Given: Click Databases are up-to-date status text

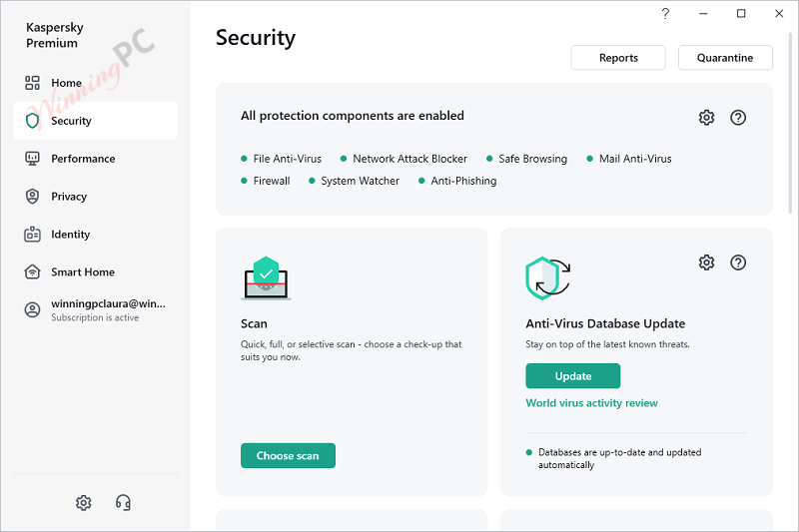Looking at the screenshot, I should point(619,458).
